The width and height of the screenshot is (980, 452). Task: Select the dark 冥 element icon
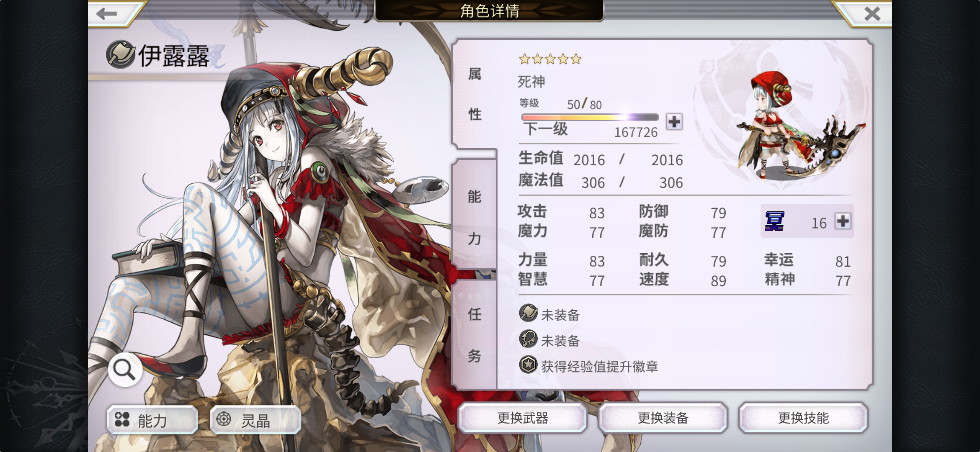pos(775,221)
